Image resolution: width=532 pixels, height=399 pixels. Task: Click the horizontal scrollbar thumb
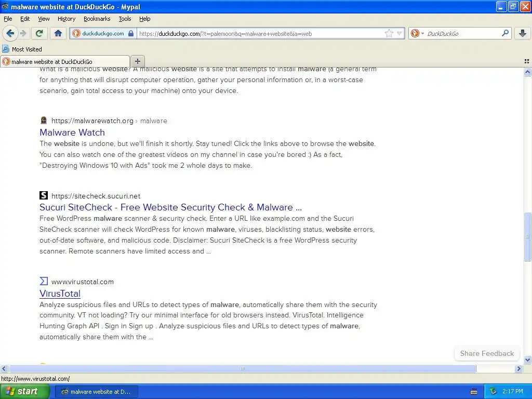tap(242, 368)
